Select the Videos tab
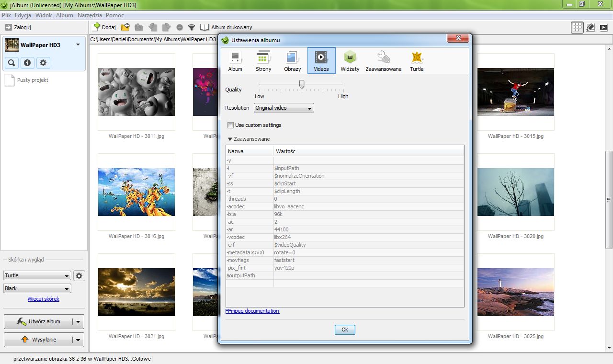The image size is (613, 364). tap(321, 61)
